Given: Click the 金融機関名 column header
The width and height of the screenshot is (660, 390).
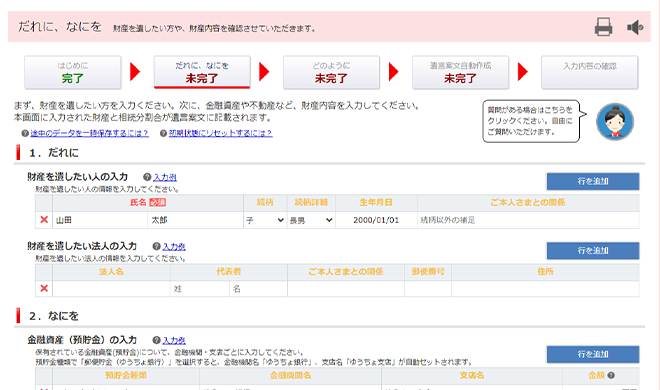Looking at the screenshot, I should 290,375.
